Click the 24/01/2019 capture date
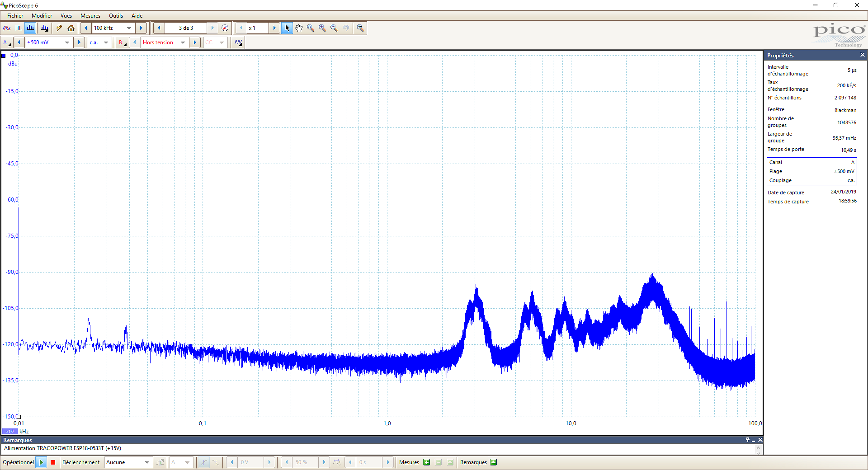This screenshot has height=470, width=868. (x=843, y=192)
